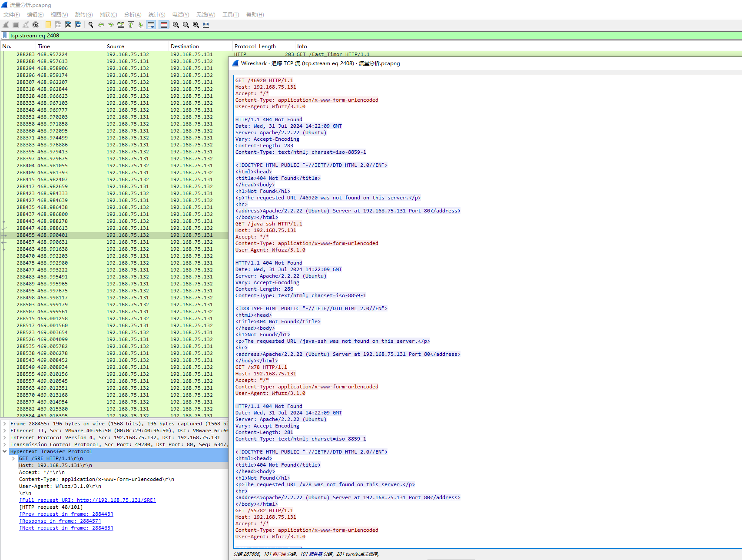
Task: Open capture options gear icon
Action: pyautogui.click(x=36, y=25)
